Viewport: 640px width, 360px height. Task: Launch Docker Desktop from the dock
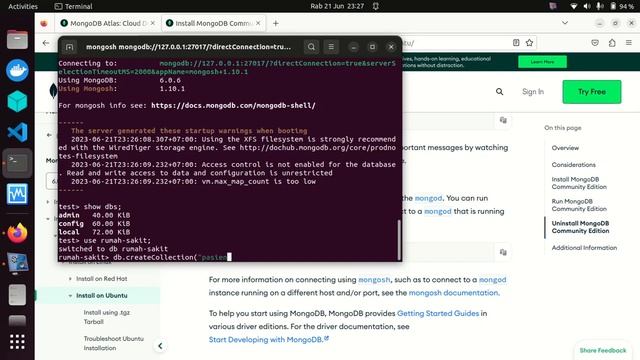tap(17, 70)
